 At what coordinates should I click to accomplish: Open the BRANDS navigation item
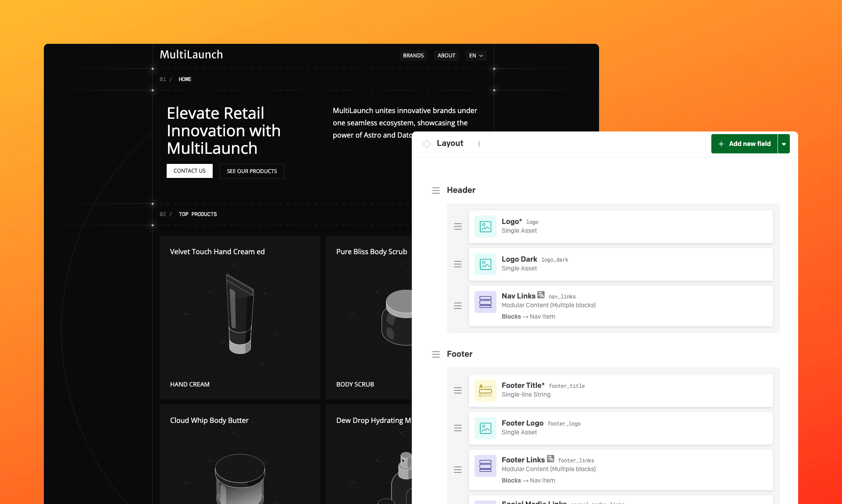[x=413, y=56]
